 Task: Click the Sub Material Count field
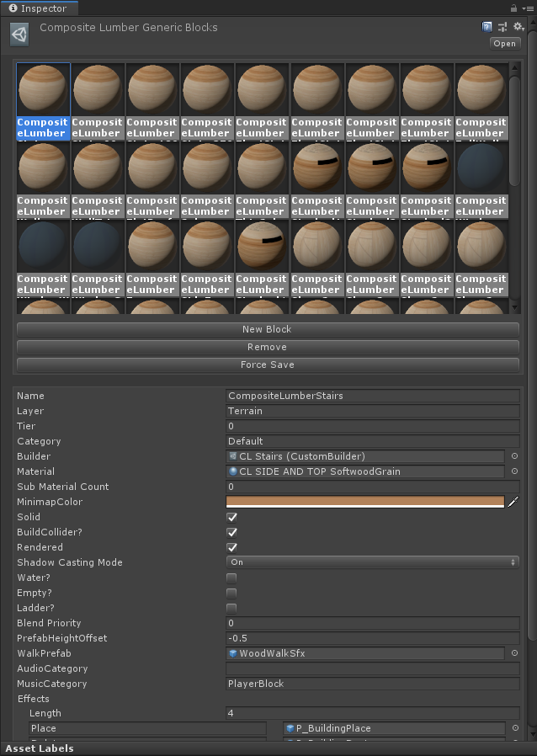(373, 487)
